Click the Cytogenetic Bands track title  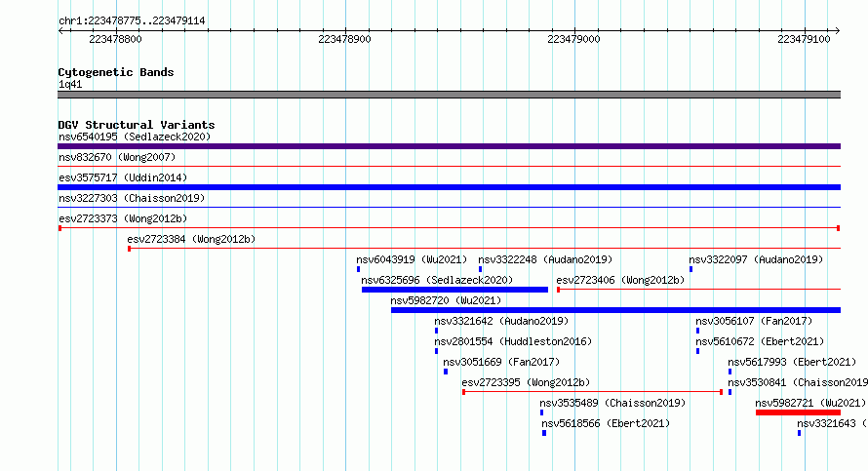point(116,72)
